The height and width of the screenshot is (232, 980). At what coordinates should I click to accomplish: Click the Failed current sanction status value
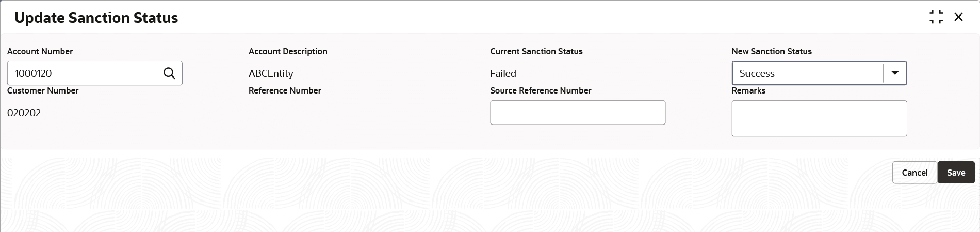(503, 73)
